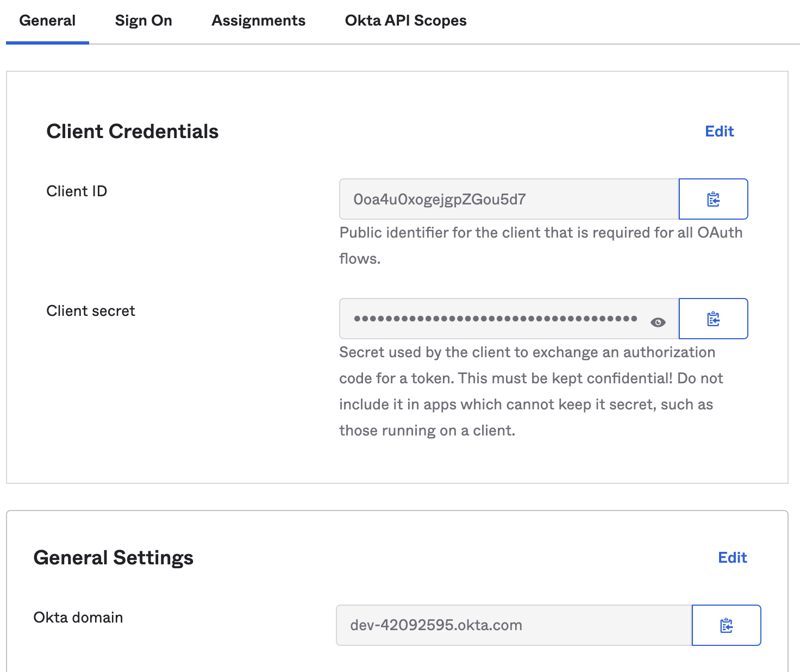
Task: Copy the Okta domain via its clipboard icon
Action: (727, 625)
